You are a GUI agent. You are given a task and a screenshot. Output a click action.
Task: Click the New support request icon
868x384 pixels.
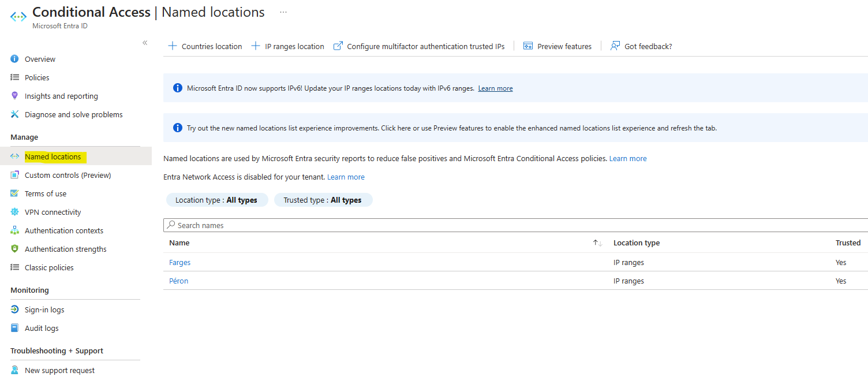pyautogui.click(x=15, y=370)
